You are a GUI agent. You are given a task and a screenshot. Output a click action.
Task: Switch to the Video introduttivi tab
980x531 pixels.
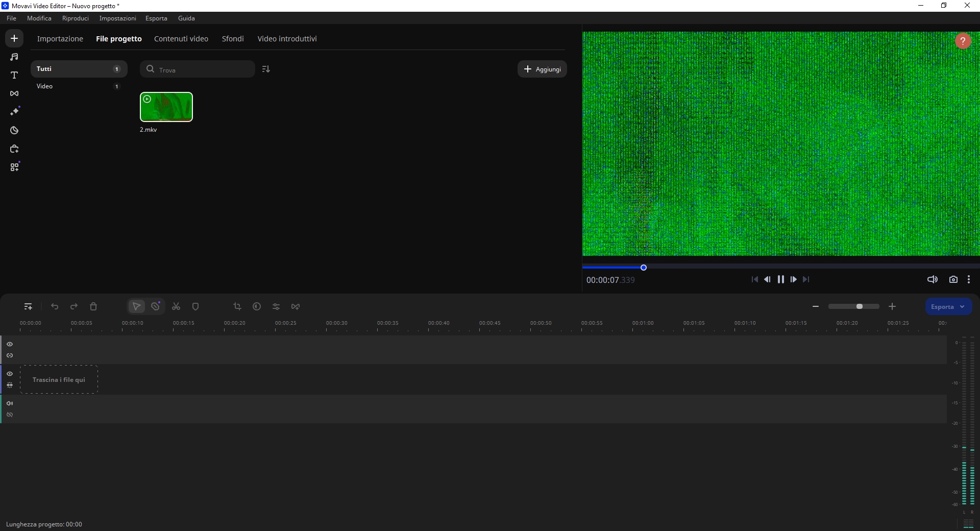(x=287, y=39)
